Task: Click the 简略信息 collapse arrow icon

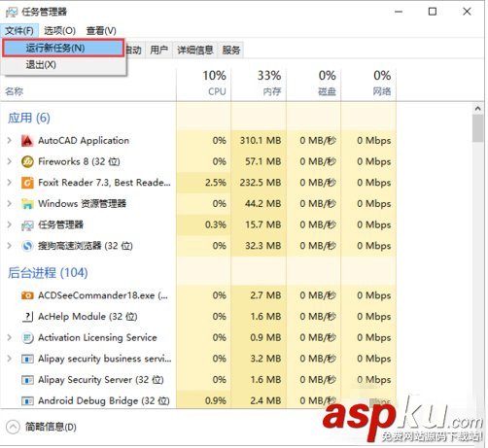Action: tap(13, 427)
